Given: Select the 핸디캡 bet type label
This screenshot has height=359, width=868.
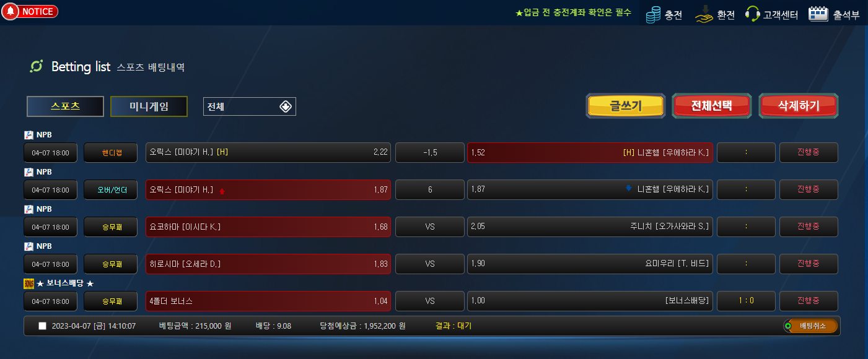Looking at the screenshot, I should 111,153.
